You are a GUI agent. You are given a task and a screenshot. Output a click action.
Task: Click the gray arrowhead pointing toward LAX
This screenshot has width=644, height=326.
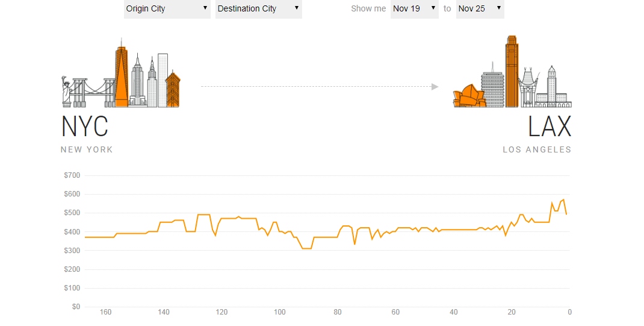pos(435,87)
